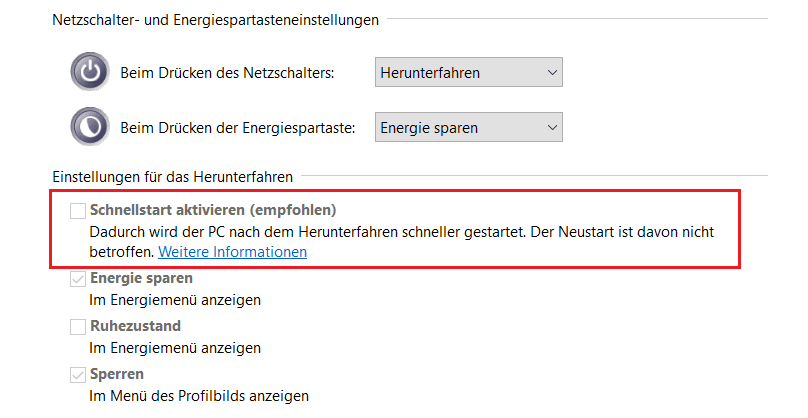Click the "Schnellstart aktivieren (empfohlen)" label
The height and width of the screenshot is (418, 808).
pyautogui.click(x=213, y=210)
